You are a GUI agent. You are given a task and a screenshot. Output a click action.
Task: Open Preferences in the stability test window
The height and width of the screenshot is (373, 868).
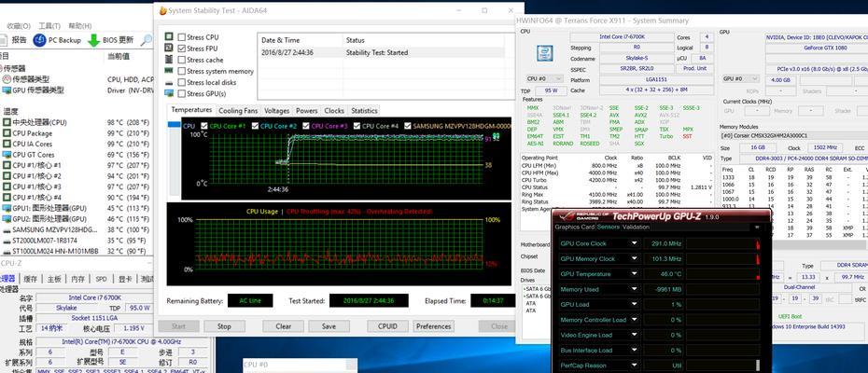click(x=434, y=326)
